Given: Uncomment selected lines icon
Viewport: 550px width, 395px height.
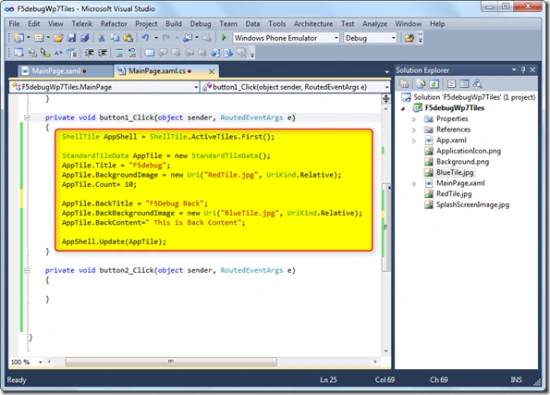Looking at the screenshot, I should tap(132, 53).
